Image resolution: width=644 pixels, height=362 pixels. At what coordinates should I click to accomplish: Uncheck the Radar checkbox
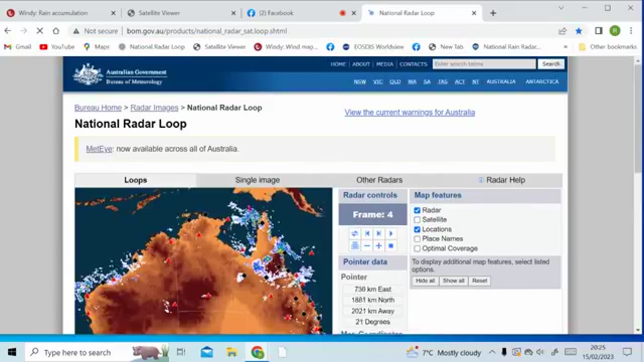pos(417,210)
